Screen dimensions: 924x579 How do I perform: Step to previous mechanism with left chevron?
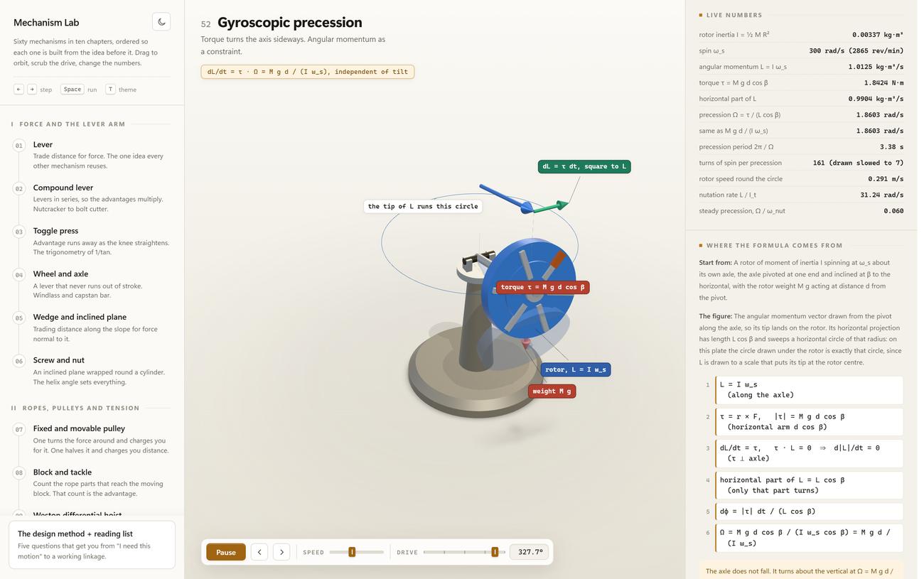[259, 552]
